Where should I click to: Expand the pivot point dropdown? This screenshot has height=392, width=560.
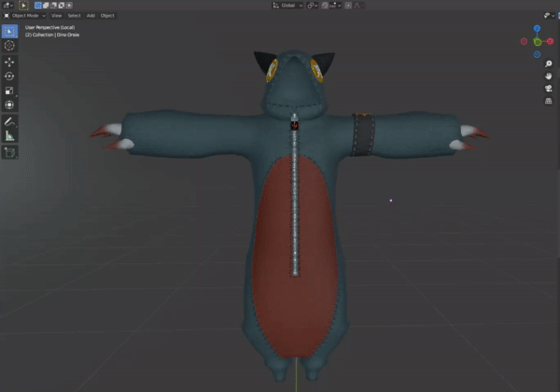click(313, 5)
